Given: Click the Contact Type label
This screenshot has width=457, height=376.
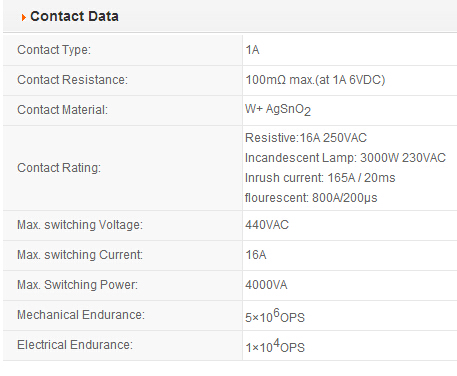Looking at the screenshot, I should click(x=54, y=50).
